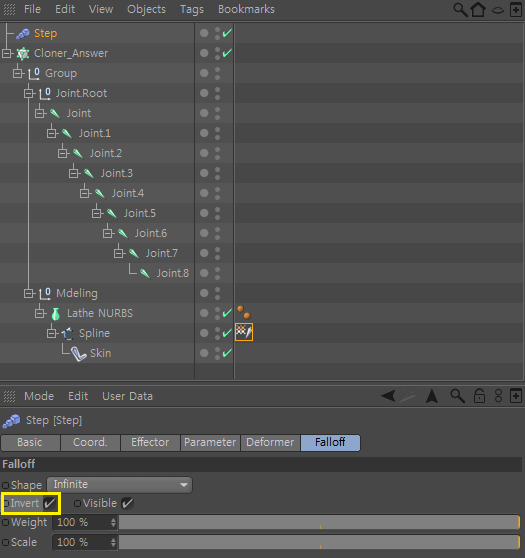Screen dimensions: 525x558
Task: Select the weight tag on Spline
Action: pos(244,332)
